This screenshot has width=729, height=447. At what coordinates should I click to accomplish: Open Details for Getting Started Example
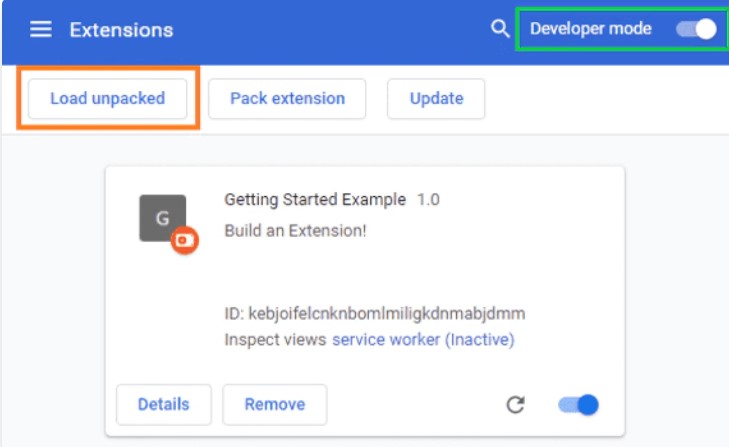[164, 404]
